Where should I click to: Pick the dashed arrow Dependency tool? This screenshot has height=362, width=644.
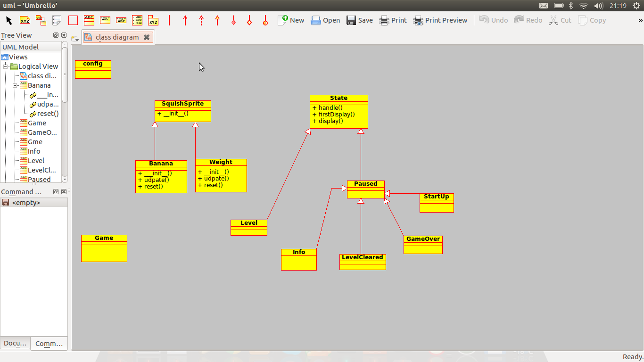point(201,20)
